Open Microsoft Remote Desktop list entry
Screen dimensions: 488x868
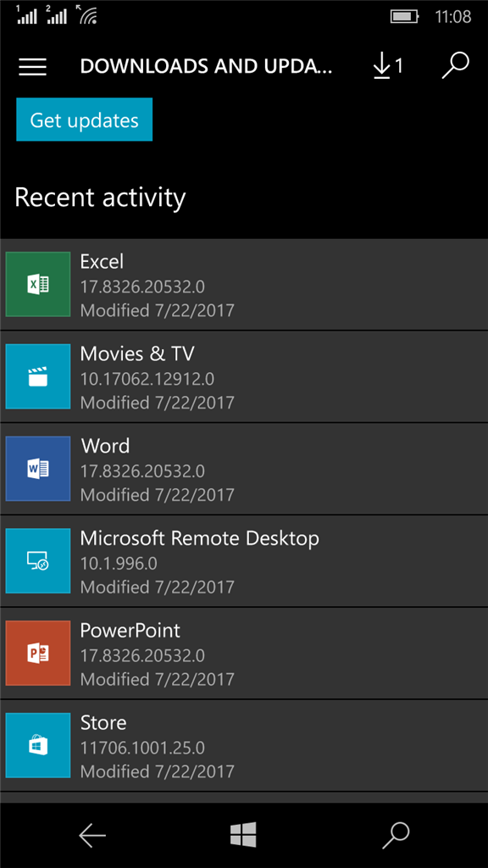click(244, 561)
